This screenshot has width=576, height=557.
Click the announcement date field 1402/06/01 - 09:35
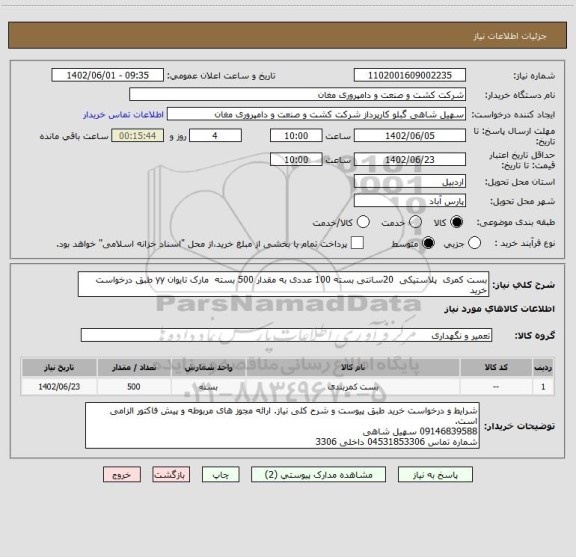(x=108, y=75)
